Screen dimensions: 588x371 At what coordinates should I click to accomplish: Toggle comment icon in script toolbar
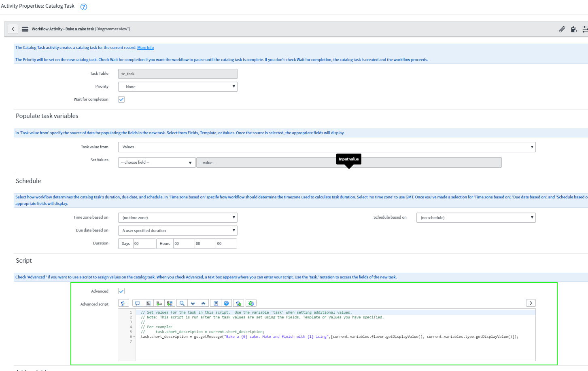pyautogui.click(x=138, y=303)
